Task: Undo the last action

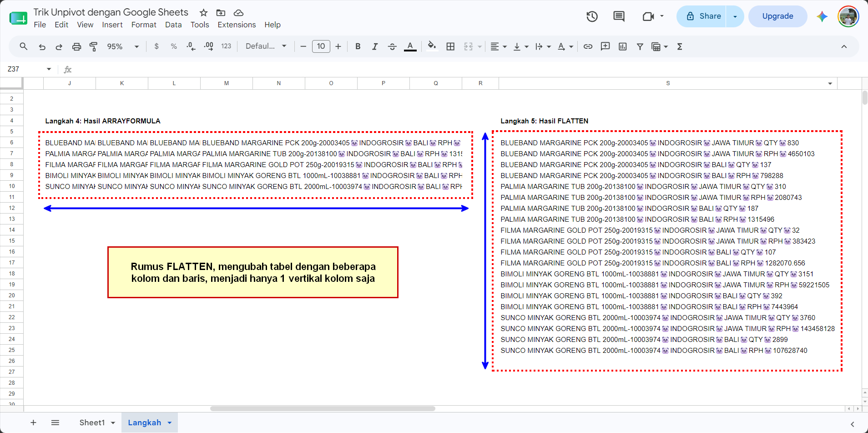Action: tap(42, 46)
